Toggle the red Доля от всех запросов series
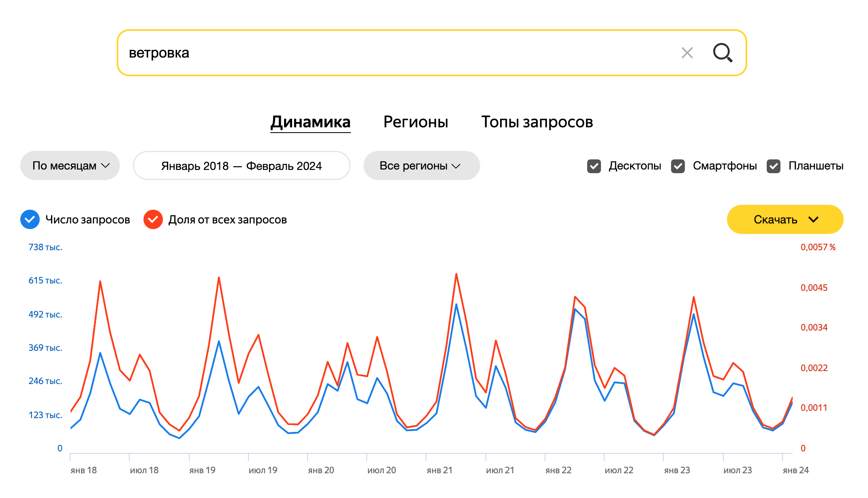 [x=153, y=219]
